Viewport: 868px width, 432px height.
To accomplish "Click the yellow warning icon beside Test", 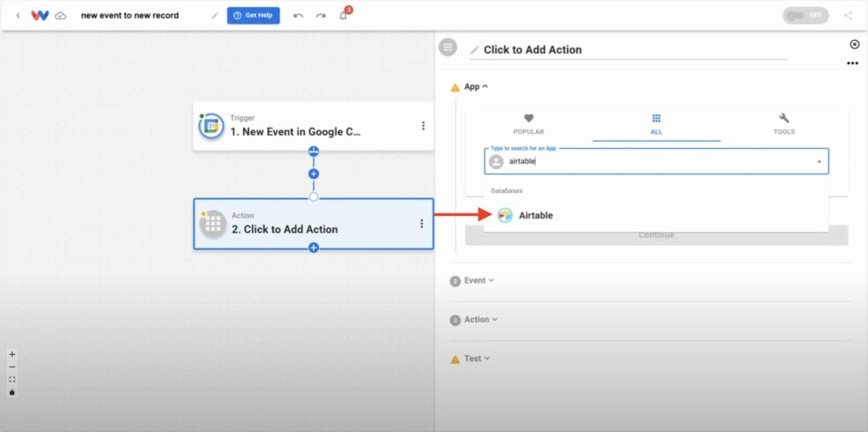I will [x=455, y=359].
